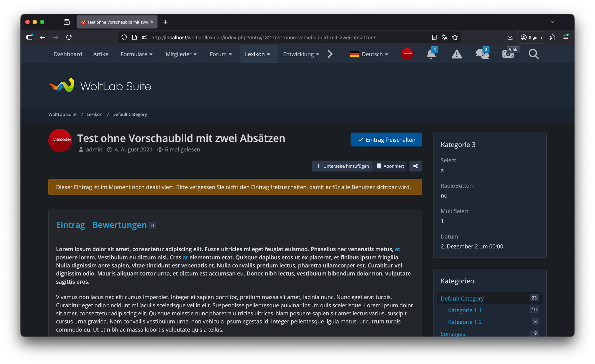The image size is (595, 364).
Task: Open Kategorie 1.1 in sidebar
Action: [465, 310]
